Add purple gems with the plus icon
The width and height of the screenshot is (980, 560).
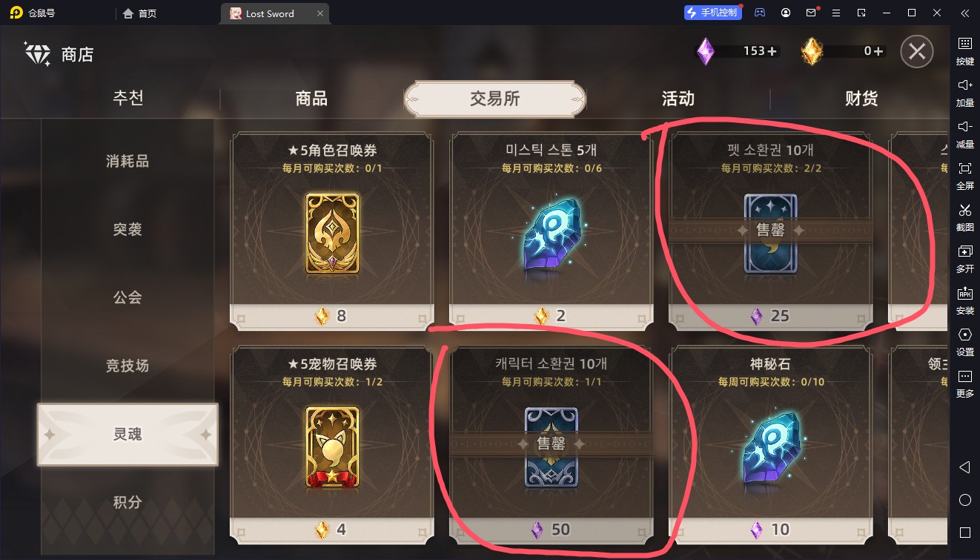772,52
